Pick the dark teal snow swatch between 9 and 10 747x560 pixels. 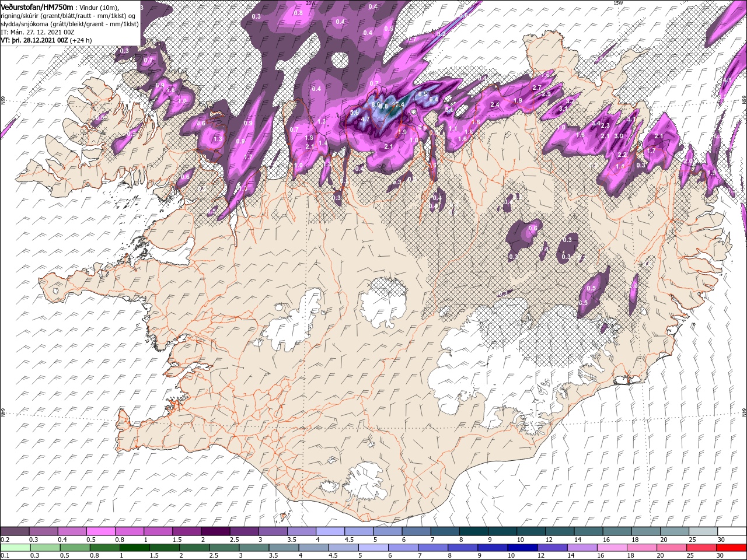click(x=501, y=531)
